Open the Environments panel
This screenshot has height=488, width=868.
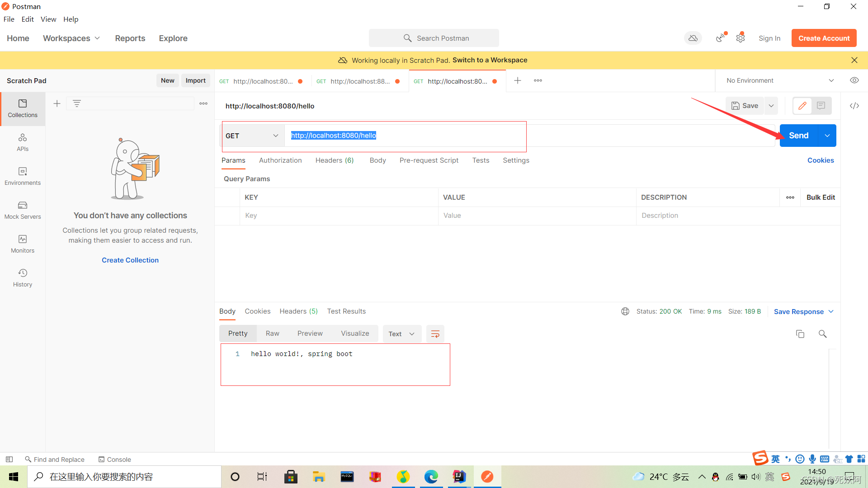[22, 176]
